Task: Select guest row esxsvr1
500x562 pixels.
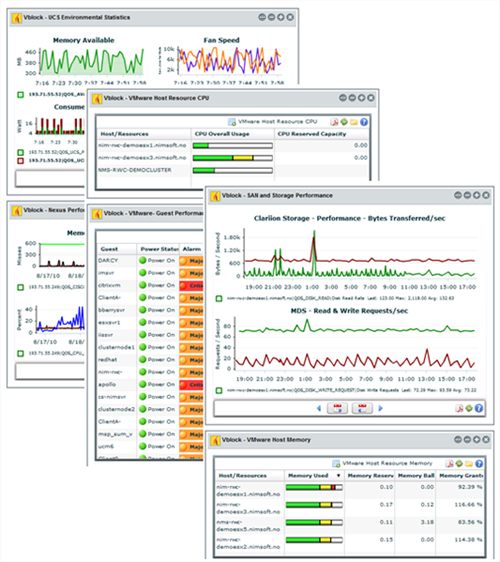Action: (x=150, y=323)
